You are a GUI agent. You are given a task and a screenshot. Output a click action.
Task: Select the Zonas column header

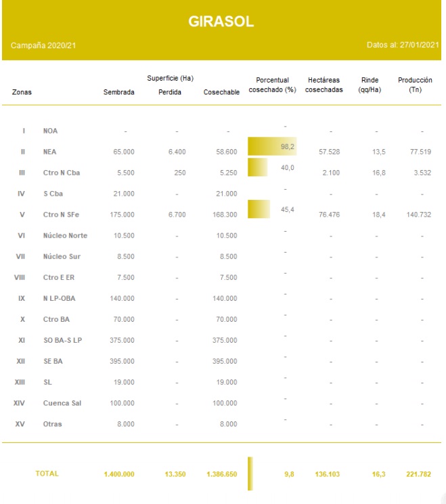click(x=22, y=91)
